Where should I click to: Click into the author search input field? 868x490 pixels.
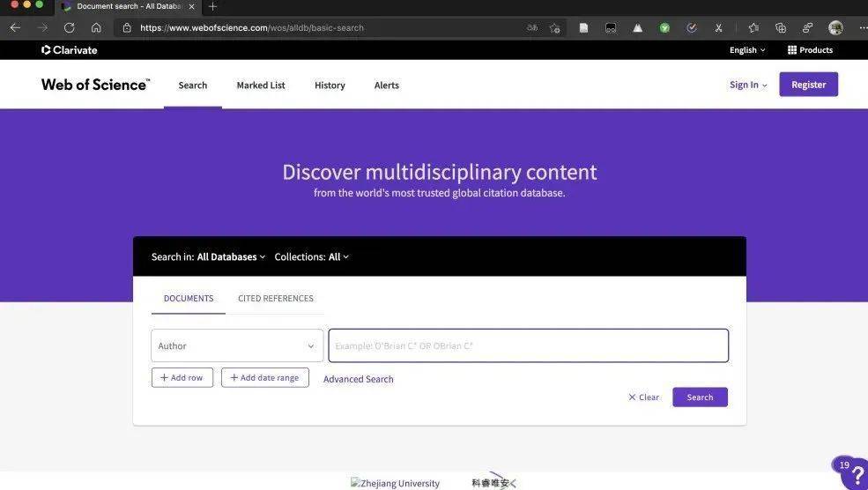[x=528, y=346]
